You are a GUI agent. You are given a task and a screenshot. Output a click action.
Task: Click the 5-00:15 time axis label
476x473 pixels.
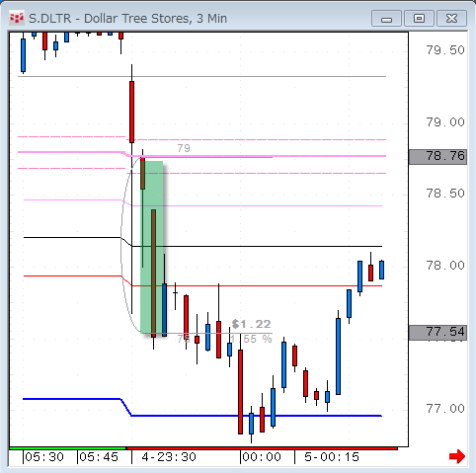pyautogui.click(x=332, y=457)
